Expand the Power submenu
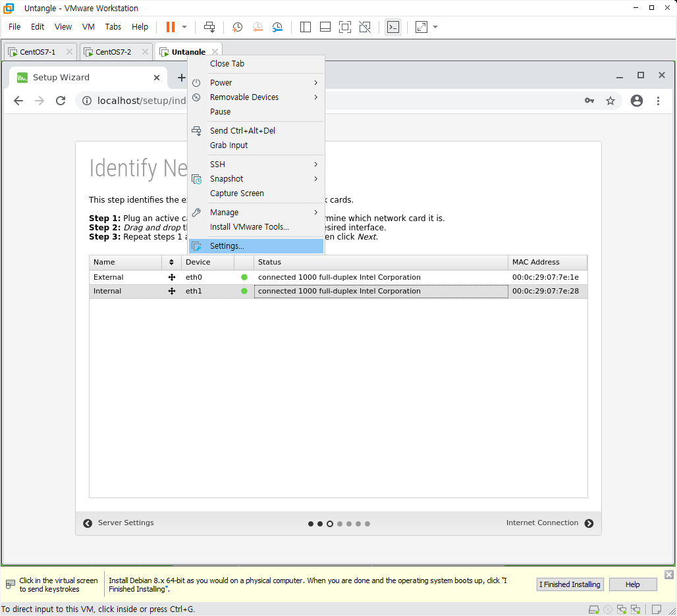Viewport: 677px width, 616px height. click(x=256, y=83)
